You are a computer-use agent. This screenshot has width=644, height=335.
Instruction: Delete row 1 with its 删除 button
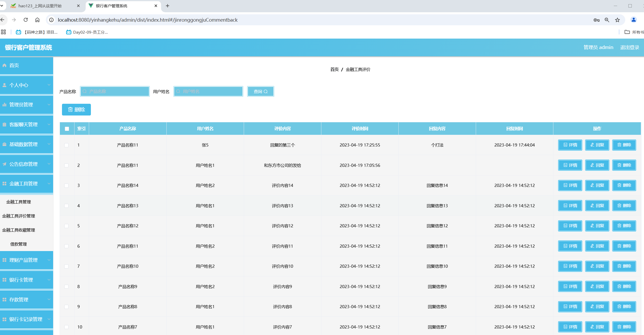pyautogui.click(x=624, y=145)
